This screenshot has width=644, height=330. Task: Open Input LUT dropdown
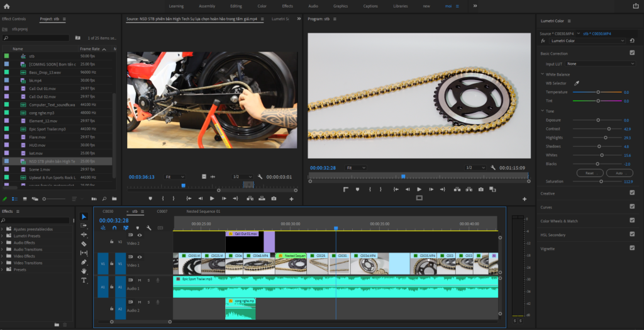(x=600, y=64)
